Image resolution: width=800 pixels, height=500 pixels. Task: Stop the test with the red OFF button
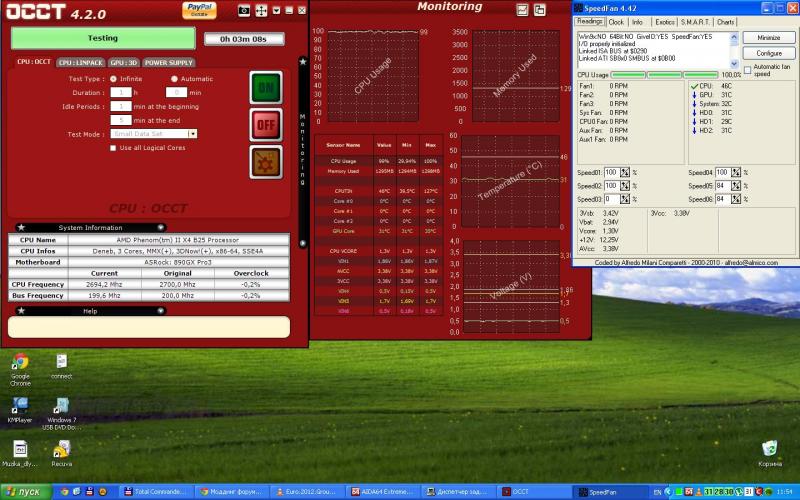[266, 124]
